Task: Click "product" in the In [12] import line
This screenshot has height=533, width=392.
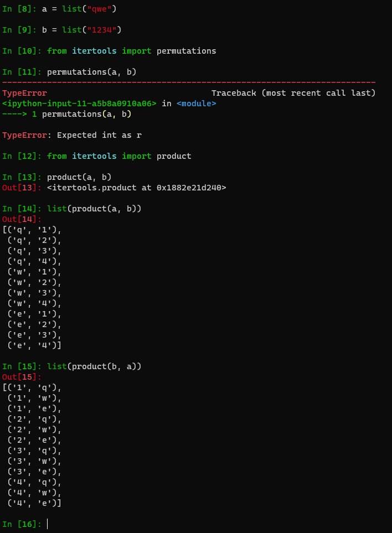Action: pos(174,156)
